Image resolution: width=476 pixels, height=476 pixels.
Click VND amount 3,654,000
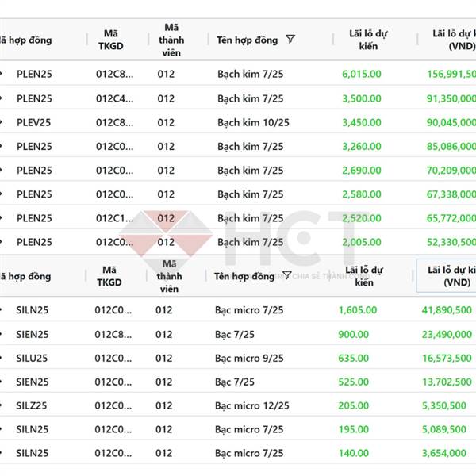click(444, 453)
